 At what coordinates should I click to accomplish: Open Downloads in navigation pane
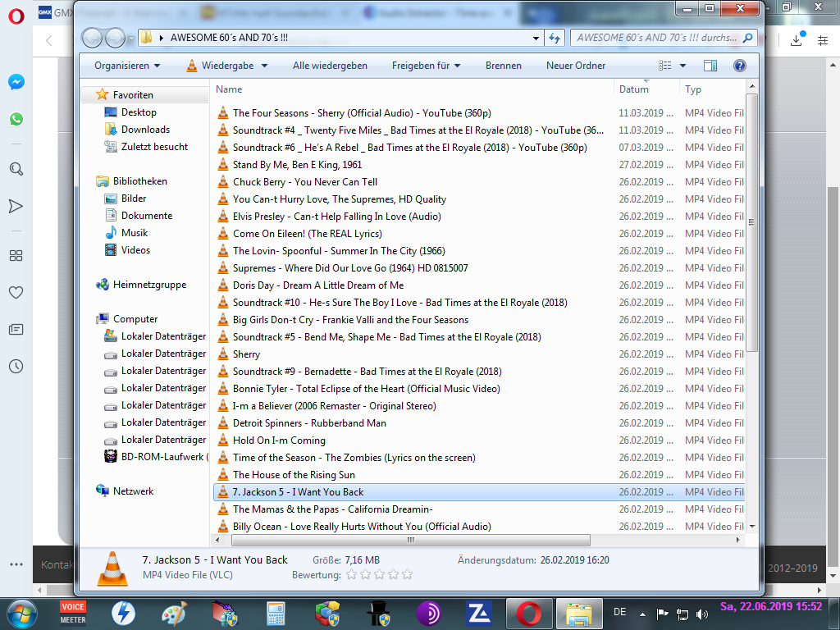(x=145, y=129)
